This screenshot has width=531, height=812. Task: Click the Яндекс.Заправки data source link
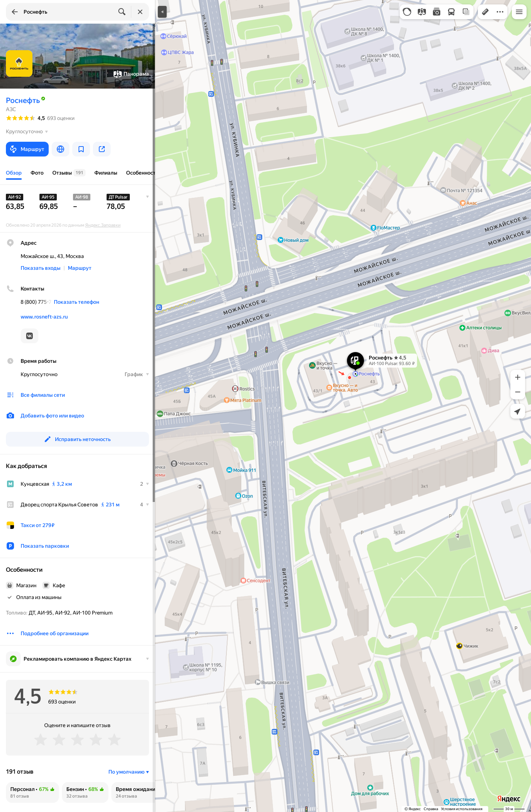click(x=103, y=225)
